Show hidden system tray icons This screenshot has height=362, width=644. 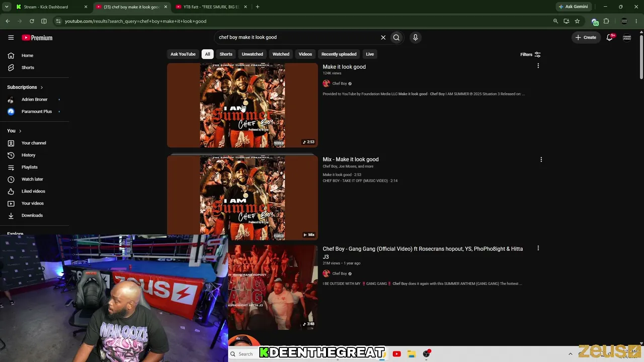[x=570, y=354]
